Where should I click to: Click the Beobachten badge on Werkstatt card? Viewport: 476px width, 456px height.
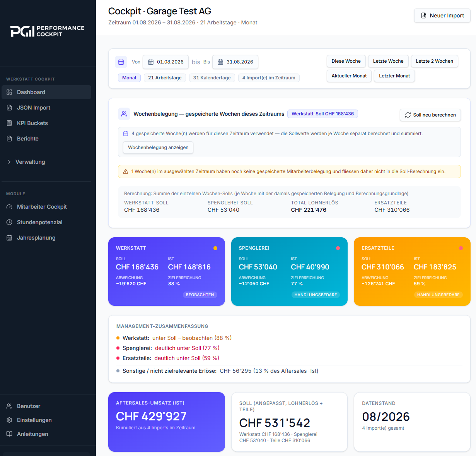click(200, 295)
